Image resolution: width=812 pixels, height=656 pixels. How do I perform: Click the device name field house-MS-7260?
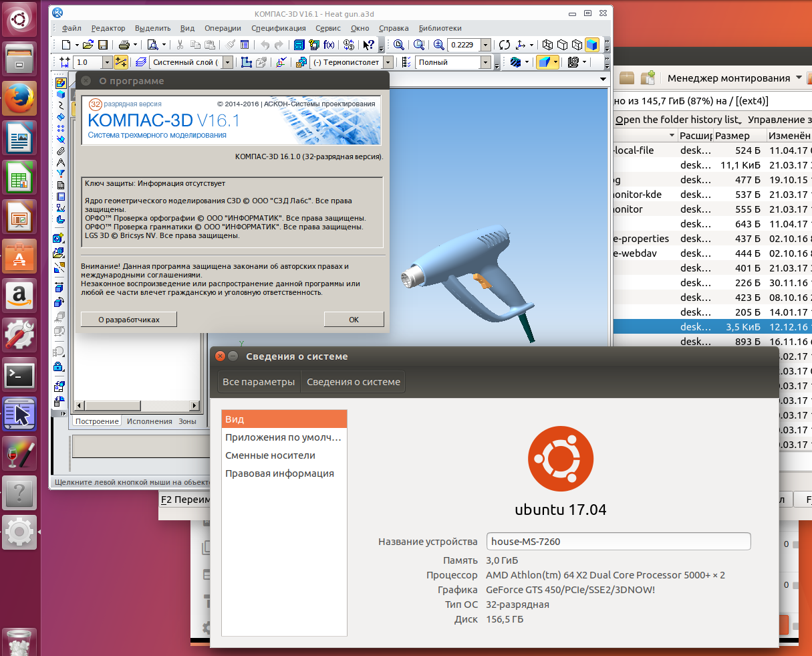click(618, 542)
